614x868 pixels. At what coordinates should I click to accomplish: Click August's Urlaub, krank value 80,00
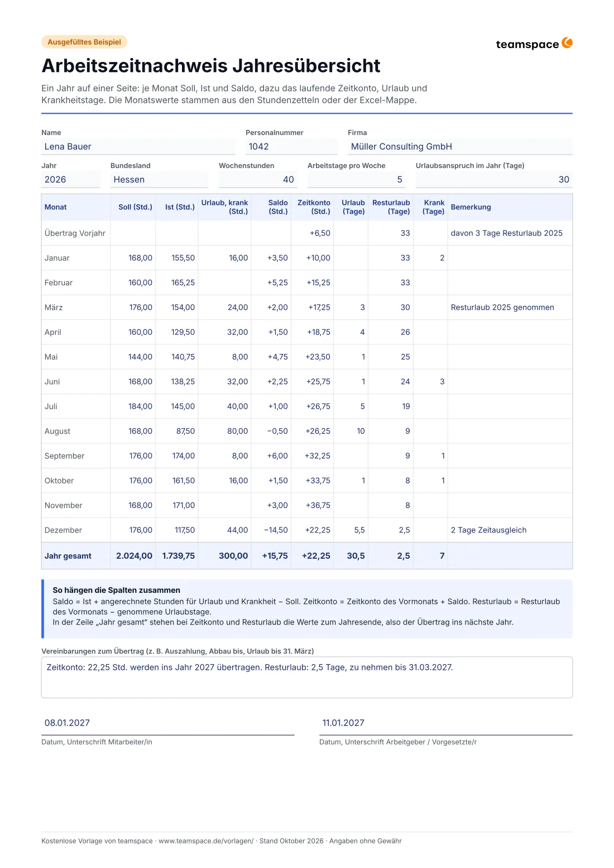coord(237,431)
